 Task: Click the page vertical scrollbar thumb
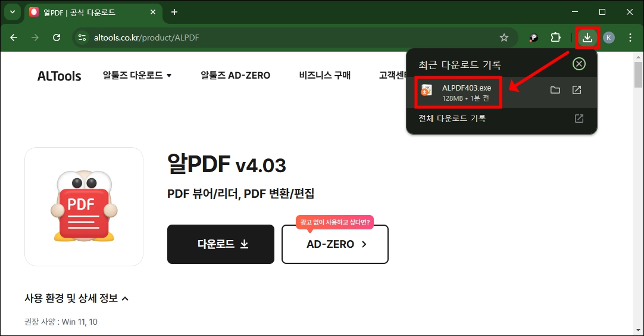(638, 75)
